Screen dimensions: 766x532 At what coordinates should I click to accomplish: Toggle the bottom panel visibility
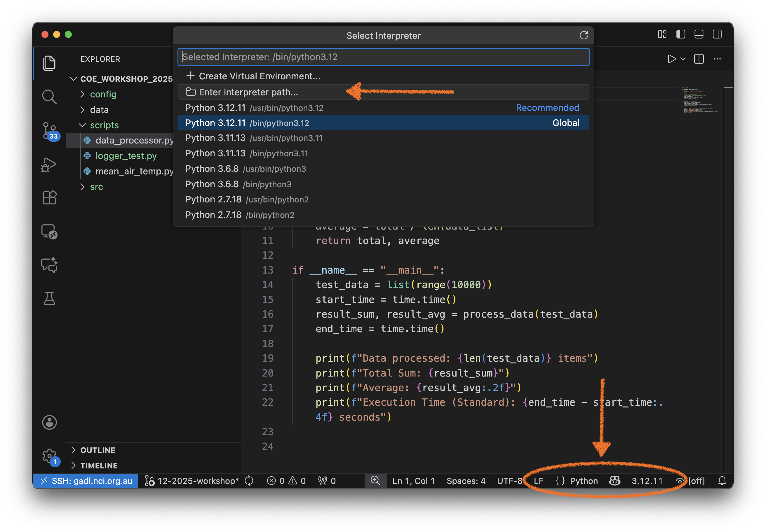tap(699, 34)
